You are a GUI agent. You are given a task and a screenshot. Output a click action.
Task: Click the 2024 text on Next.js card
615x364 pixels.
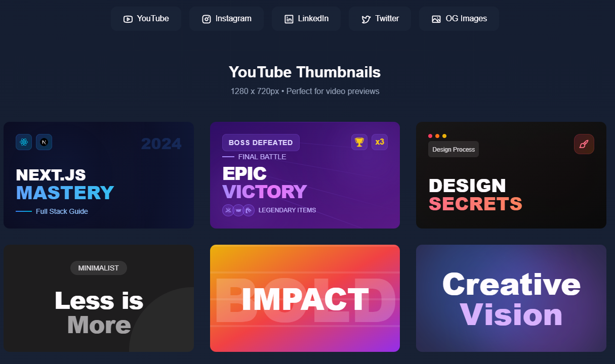tap(161, 144)
